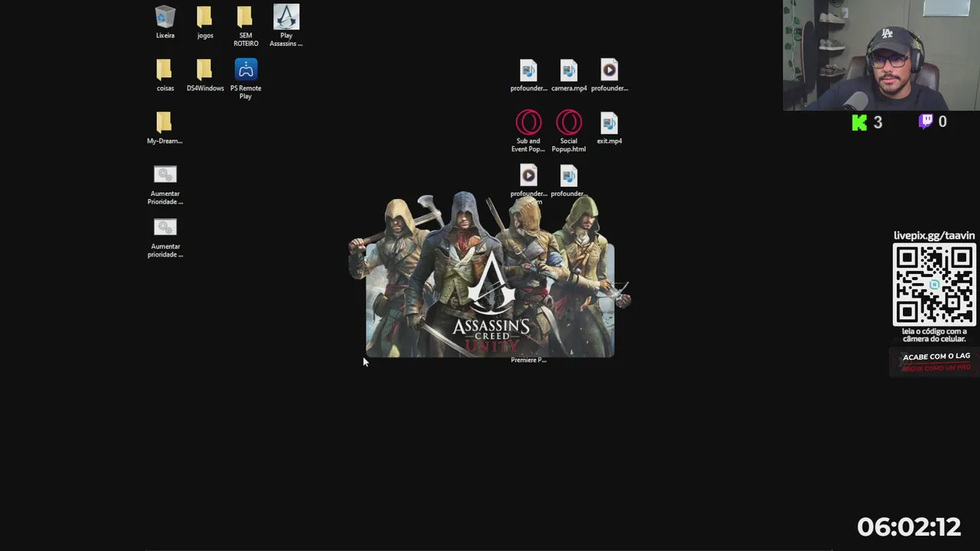Click the 06:02:12 stream timer
The image size is (980, 551).
pos(909,527)
